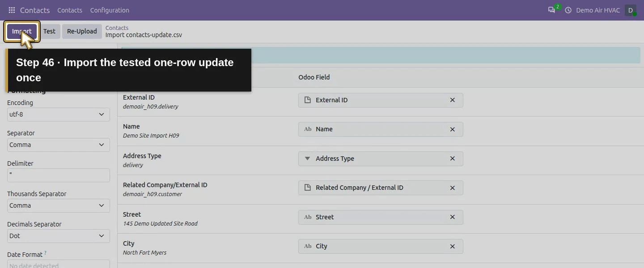Open the Decimals Separator Dot dropdown
Image resolution: width=644 pixels, height=268 pixels.
[59, 236]
